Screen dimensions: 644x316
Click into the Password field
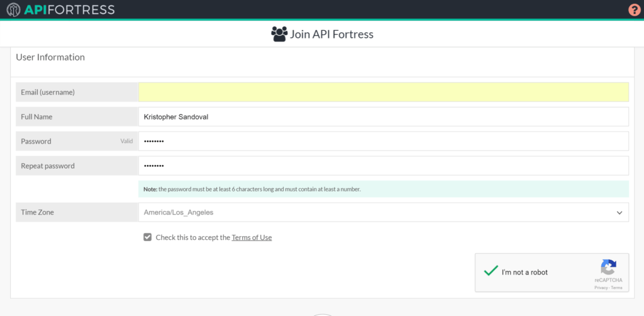coord(383,141)
